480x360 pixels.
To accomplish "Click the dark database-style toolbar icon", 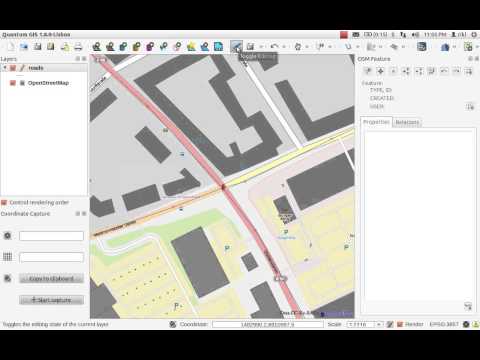I will click(x=422, y=46).
